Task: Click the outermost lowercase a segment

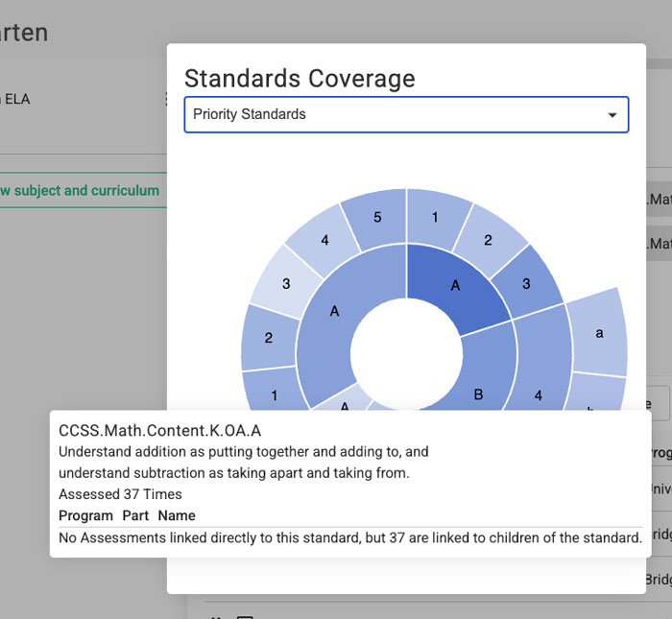Action: coord(597,331)
